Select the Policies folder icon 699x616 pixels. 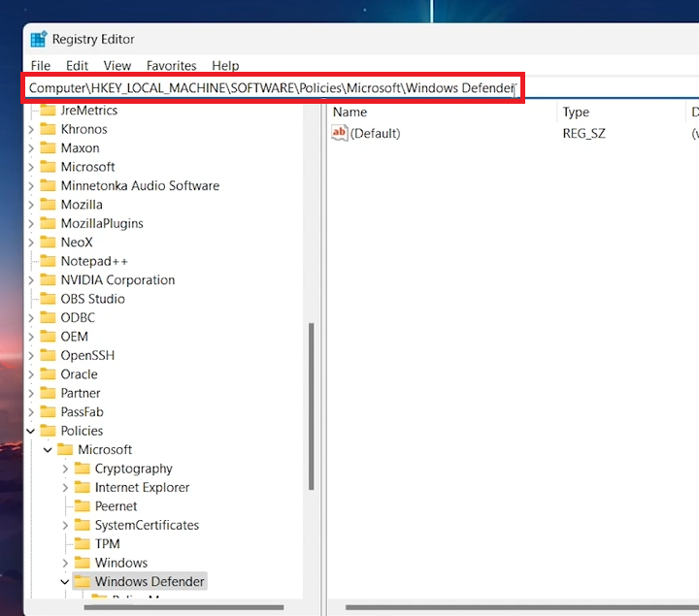48,431
